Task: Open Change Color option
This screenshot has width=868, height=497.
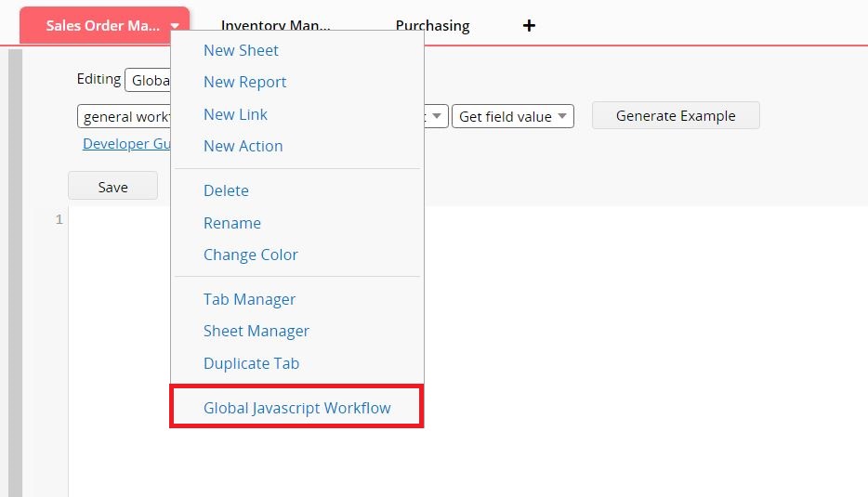Action: 250,255
